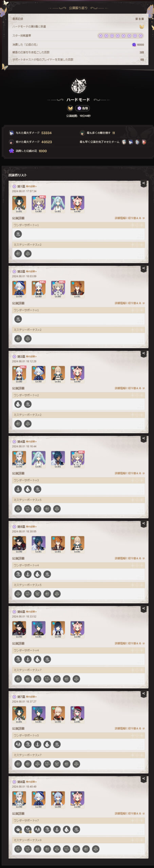Expand 幕の詳細 next to 第5幕

pos(31,527)
